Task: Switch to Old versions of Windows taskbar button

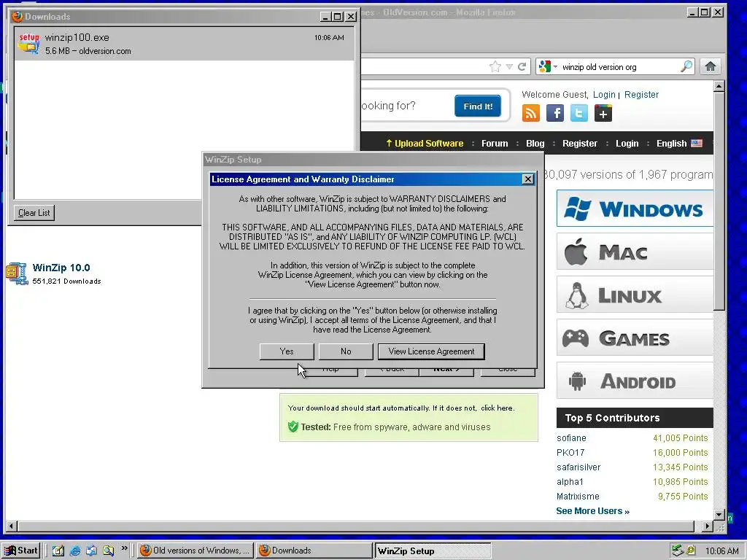Action: pos(195,551)
